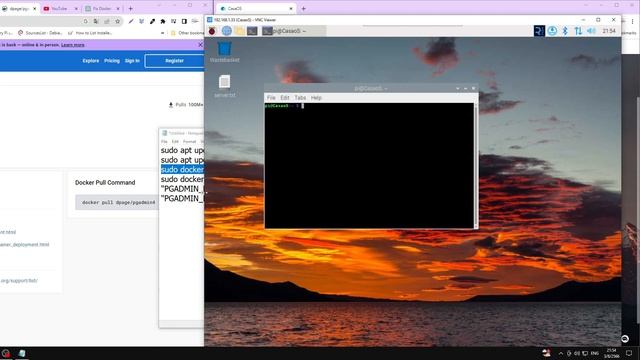Screen dimensions: 640x360
Task: Open the org/support/list link
Action: [x=19, y=281]
